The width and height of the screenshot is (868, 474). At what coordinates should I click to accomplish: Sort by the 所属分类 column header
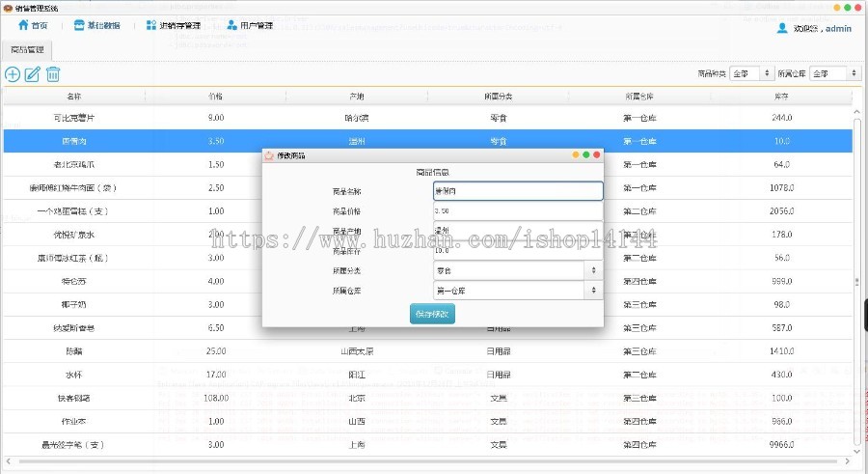click(x=499, y=97)
